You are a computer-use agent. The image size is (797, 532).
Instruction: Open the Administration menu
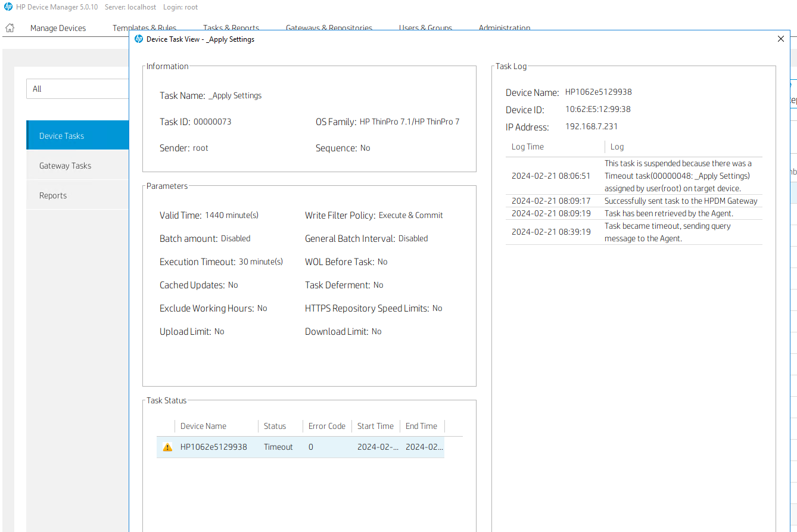click(504, 28)
